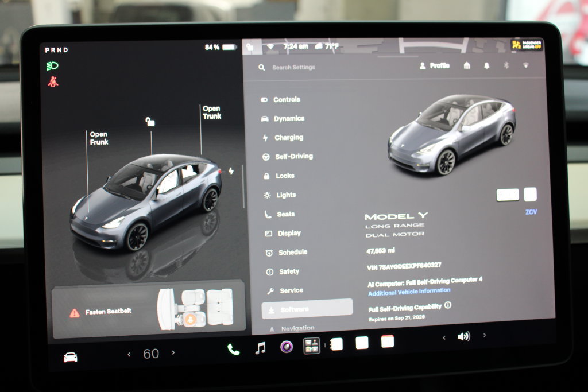Tap the 71°F weather reading

[327, 46]
